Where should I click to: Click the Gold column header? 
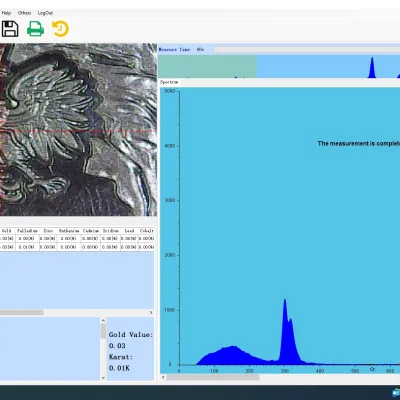pyautogui.click(x=7, y=231)
